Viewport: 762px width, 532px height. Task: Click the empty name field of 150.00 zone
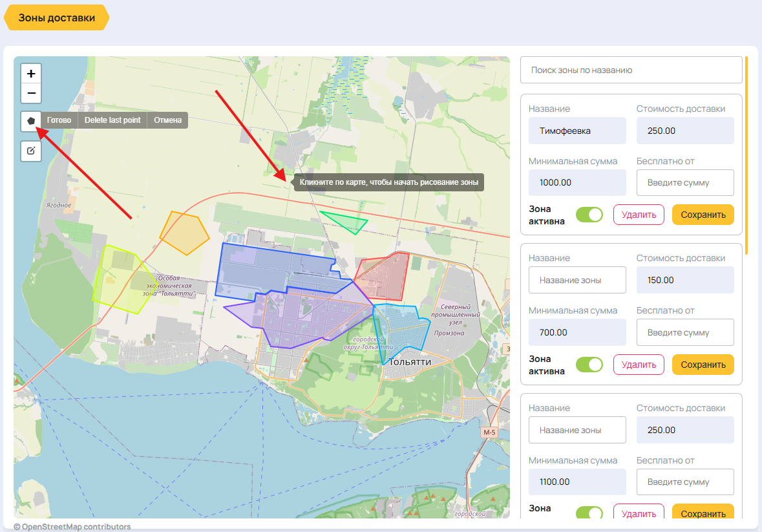[x=577, y=280]
